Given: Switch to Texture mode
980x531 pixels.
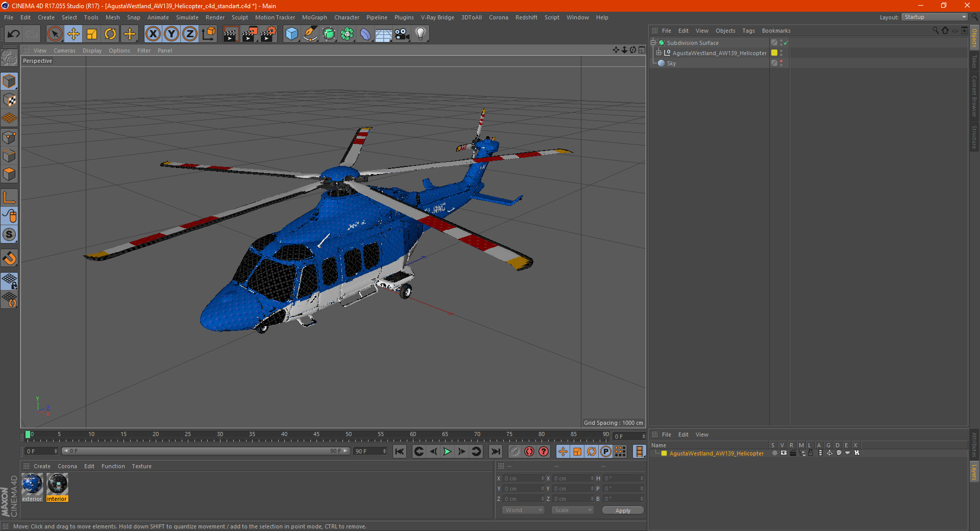Looking at the screenshot, I should coord(9,100).
